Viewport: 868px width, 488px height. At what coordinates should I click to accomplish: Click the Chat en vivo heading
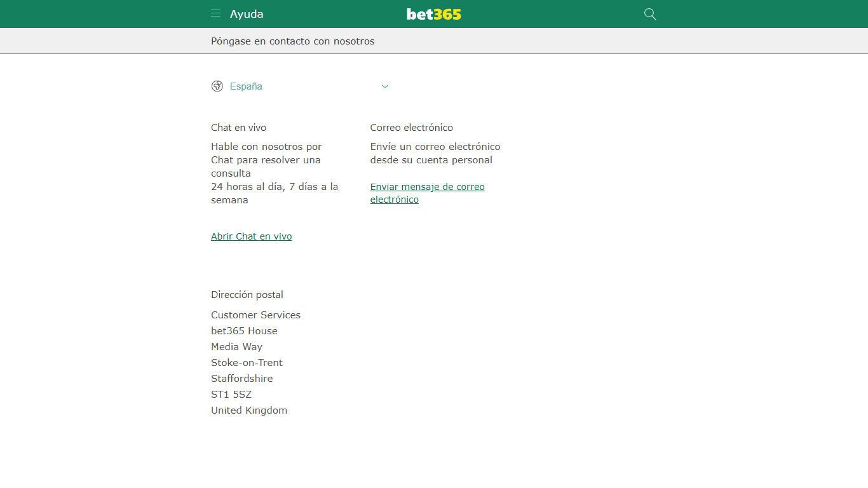click(239, 128)
